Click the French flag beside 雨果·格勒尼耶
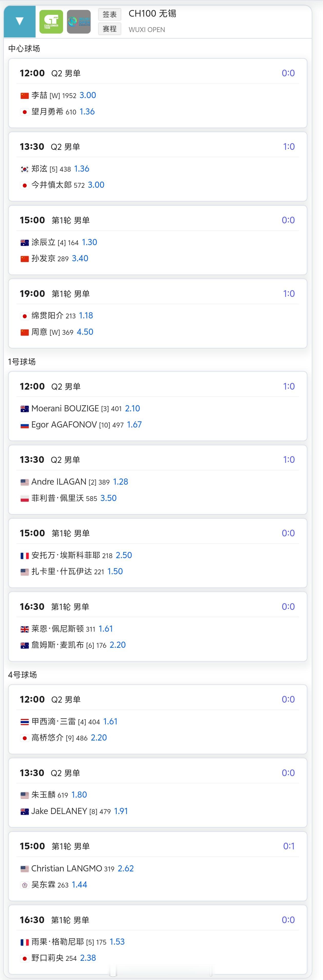 pos(25,942)
